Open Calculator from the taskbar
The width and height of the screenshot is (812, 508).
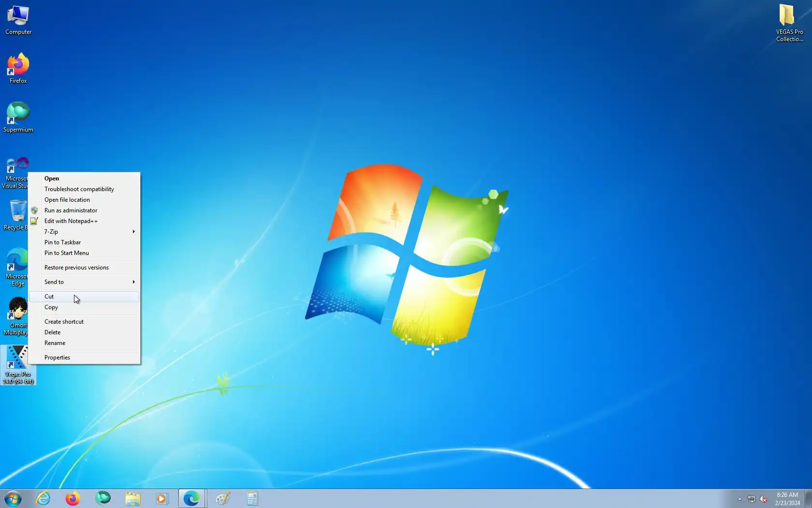tap(252, 498)
